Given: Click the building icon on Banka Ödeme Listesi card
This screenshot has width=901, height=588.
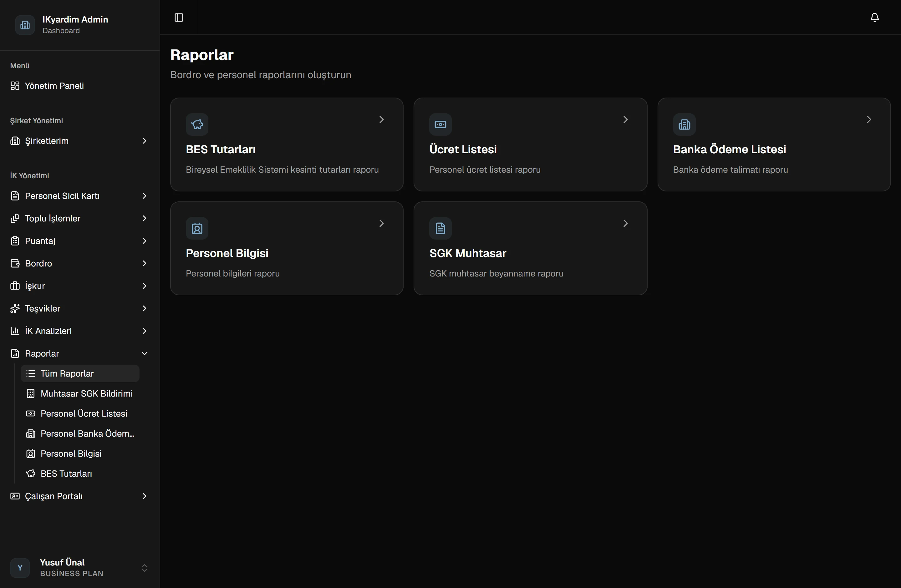Looking at the screenshot, I should click(x=684, y=124).
